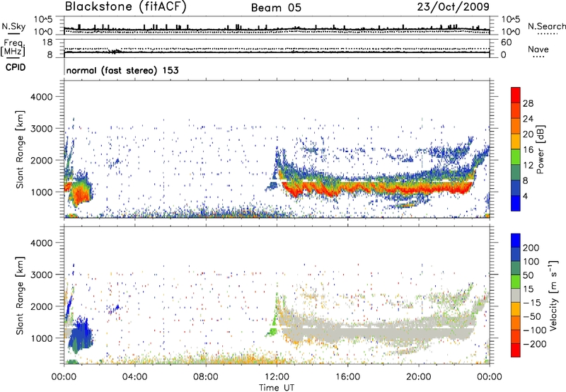Select the 'N.Sky' legend label

coord(13,26)
